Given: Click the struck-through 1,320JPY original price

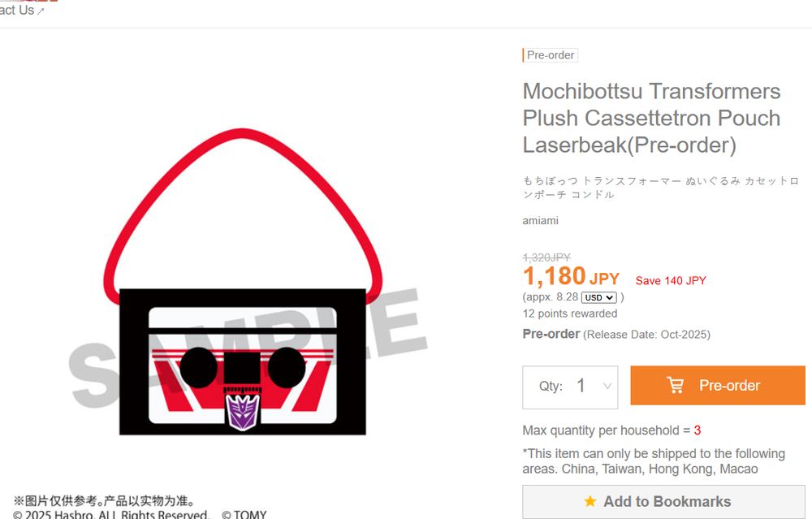Looking at the screenshot, I should tap(546, 257).
